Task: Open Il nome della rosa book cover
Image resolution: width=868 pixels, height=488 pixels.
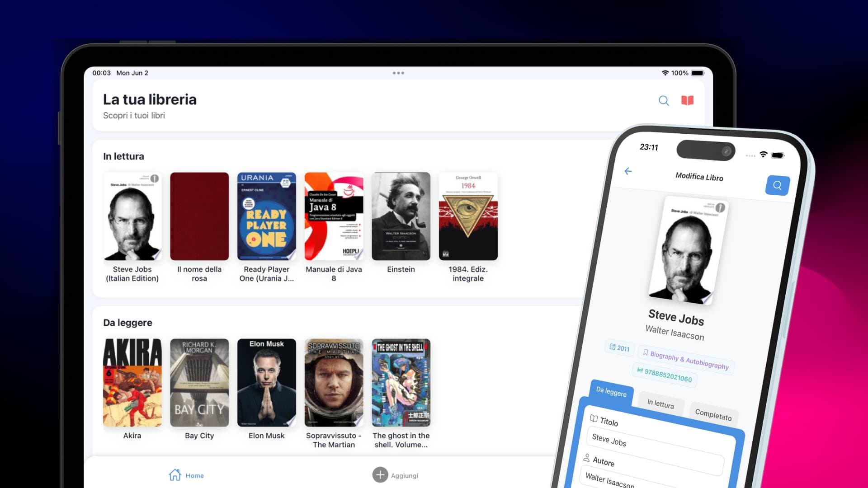Action: click(199, 216)
